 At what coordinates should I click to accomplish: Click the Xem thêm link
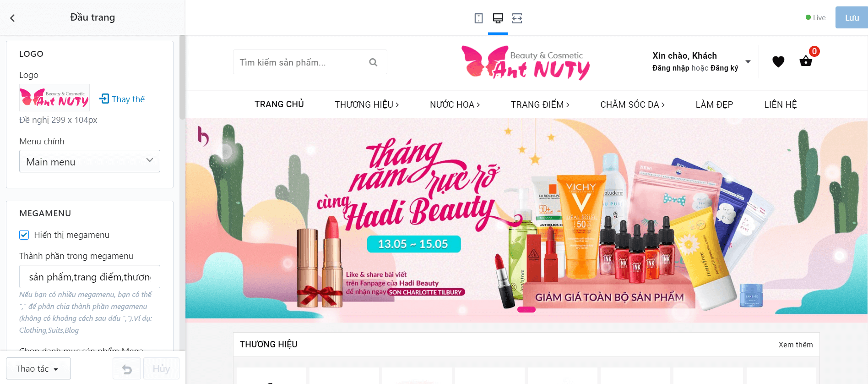click(x=796, y=345)
